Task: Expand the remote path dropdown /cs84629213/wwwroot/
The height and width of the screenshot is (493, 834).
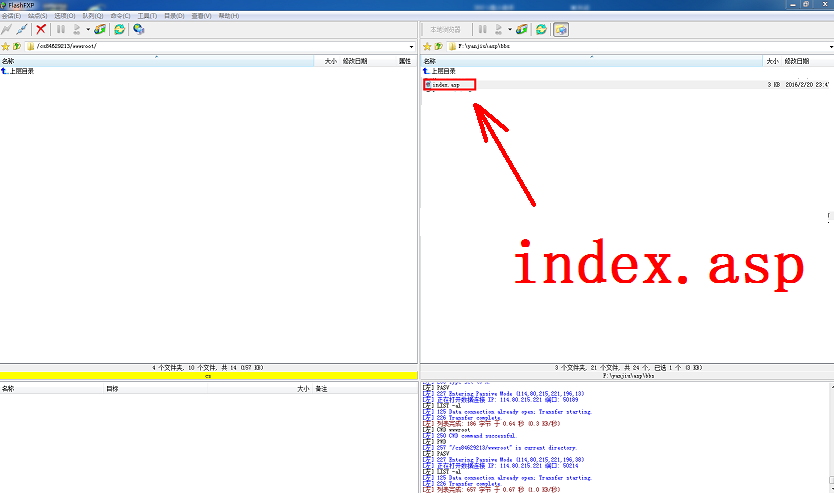Action: [x=411, y=47]
